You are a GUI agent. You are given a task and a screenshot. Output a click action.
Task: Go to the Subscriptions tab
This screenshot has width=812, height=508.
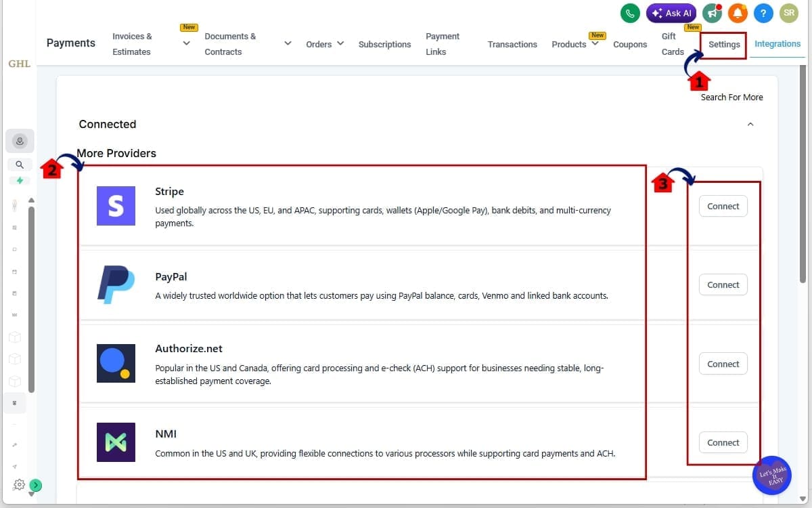(x=384, y=44)
